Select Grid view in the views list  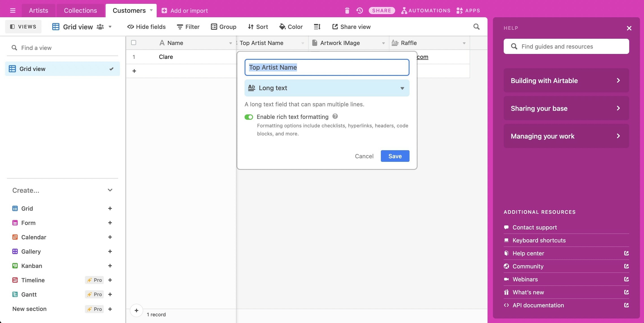click(63, 69)
